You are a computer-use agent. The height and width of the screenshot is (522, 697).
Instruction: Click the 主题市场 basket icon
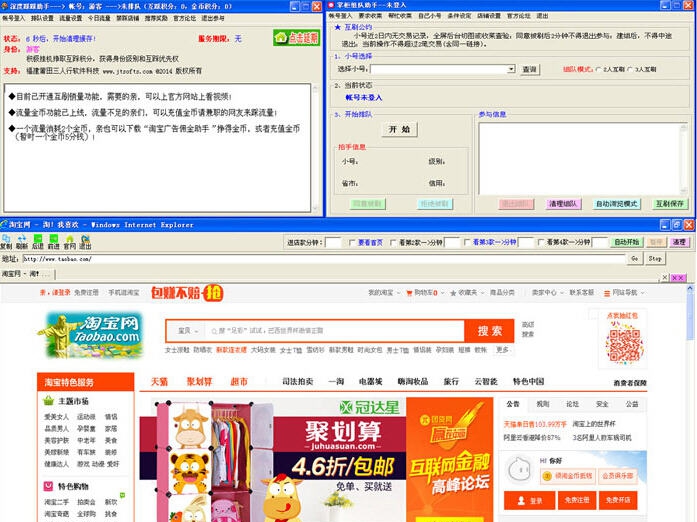[x=48, y=401]
